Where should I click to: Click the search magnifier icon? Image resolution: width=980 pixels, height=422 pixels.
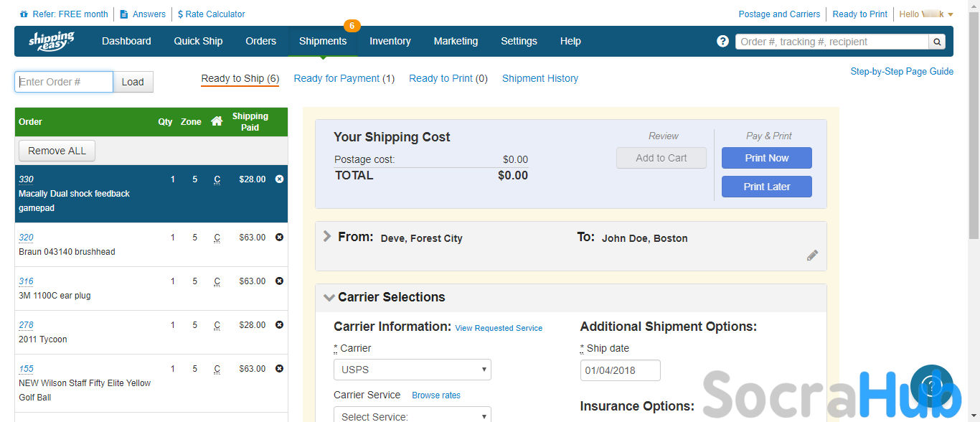(937, 42)
